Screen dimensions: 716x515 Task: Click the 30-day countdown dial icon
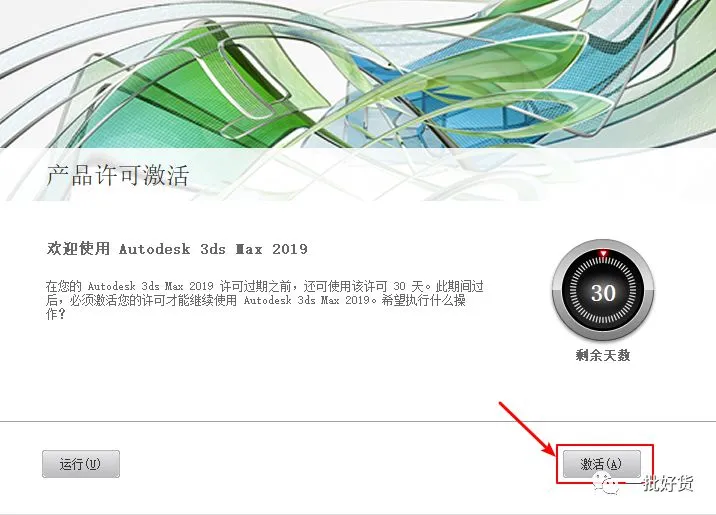(603, 290)
